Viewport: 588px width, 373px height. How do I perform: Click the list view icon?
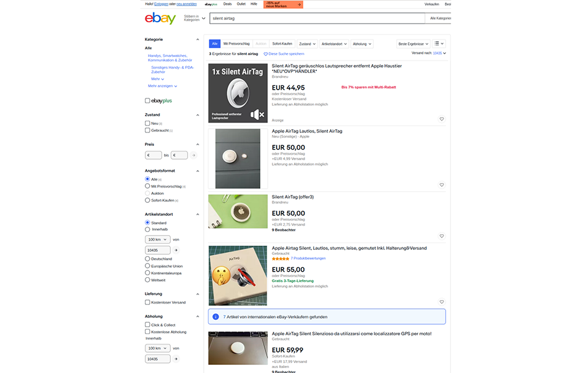pos(439,44)
